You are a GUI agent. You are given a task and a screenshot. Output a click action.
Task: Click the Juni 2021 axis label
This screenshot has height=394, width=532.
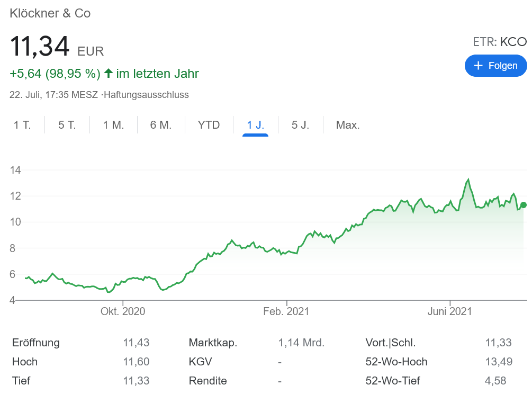(x=449, y=312)
